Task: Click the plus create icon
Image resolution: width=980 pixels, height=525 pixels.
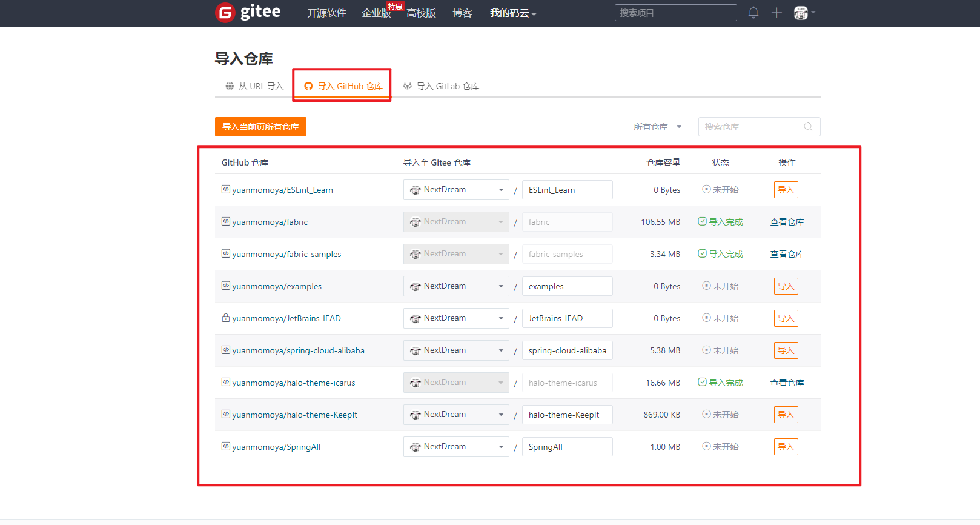Action: [x=776, y=13]
